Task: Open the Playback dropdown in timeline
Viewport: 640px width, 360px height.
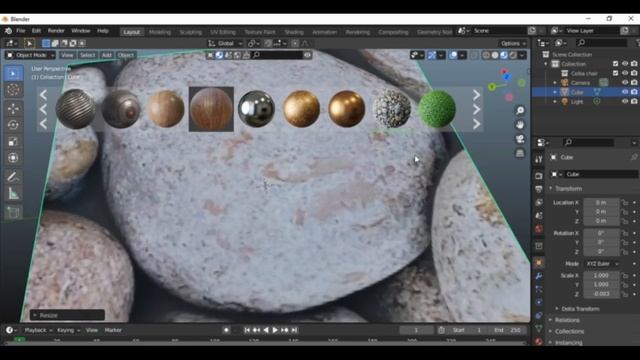Action: tap(38, 330)
